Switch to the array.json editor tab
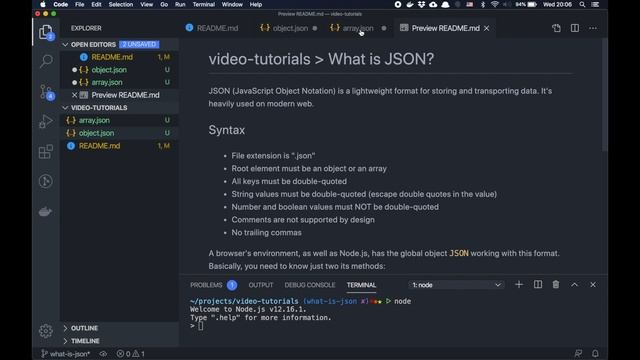 (x=358, y=28)
